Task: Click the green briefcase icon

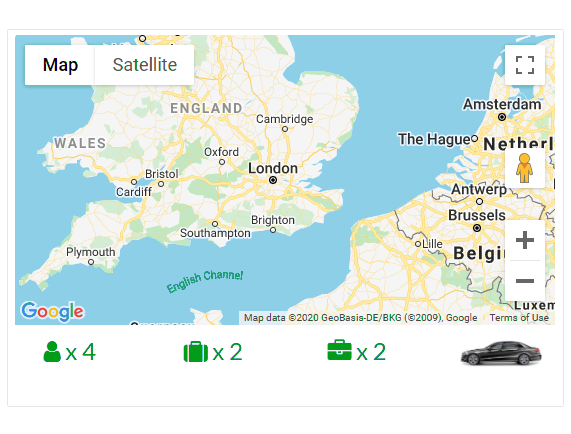Action: [339, 350]
